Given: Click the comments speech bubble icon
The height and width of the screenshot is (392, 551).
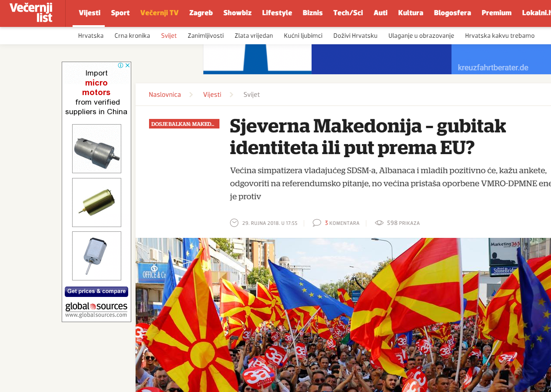Looking at the screenshot, I should pos(317,223).
